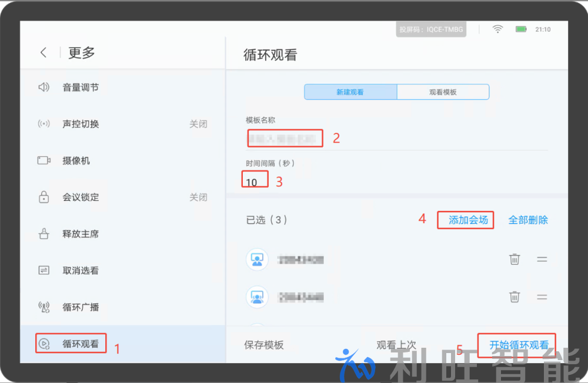Switch to the 观看模板 tab
Viewport: 588px width, 383px height.
coord(443,92)
